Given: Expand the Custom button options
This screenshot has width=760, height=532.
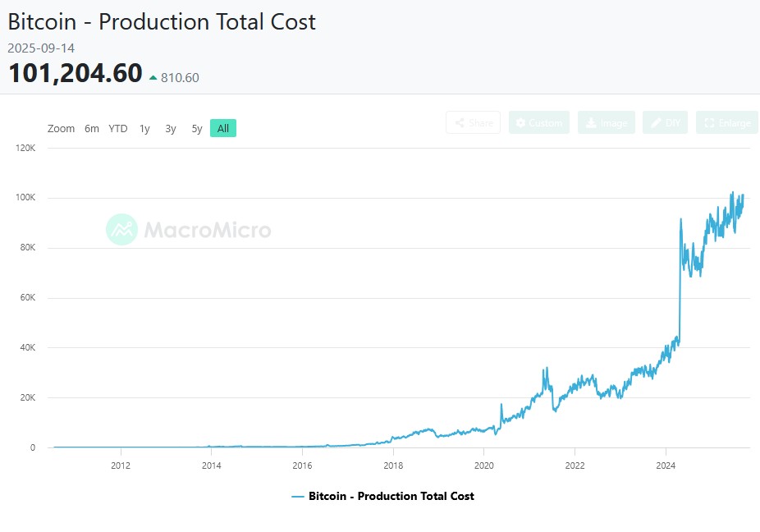Looking at the screenshot, I should (539, 122).
